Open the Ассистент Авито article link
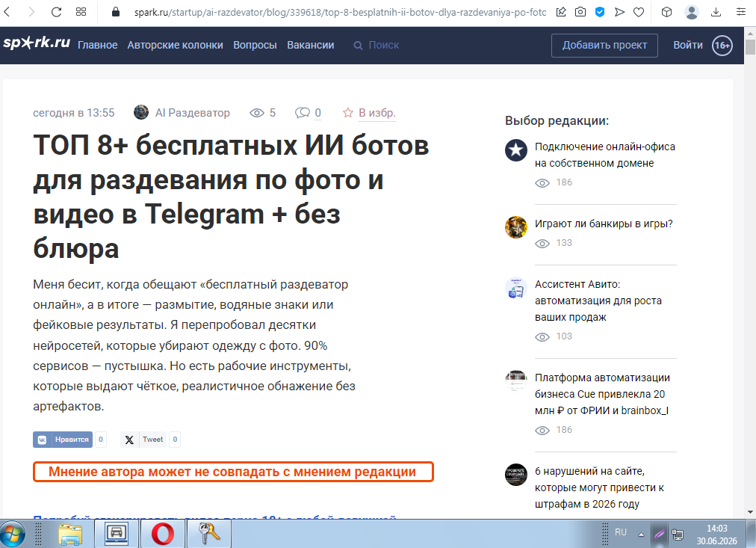756x548 pixels. coord(598,301)
